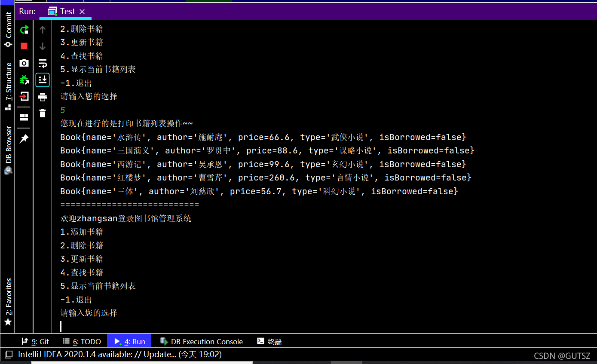The width and height of the screenshot is (597, 364).
Task: Open the DB Execution Console tab
Action: tap(201, 342)
